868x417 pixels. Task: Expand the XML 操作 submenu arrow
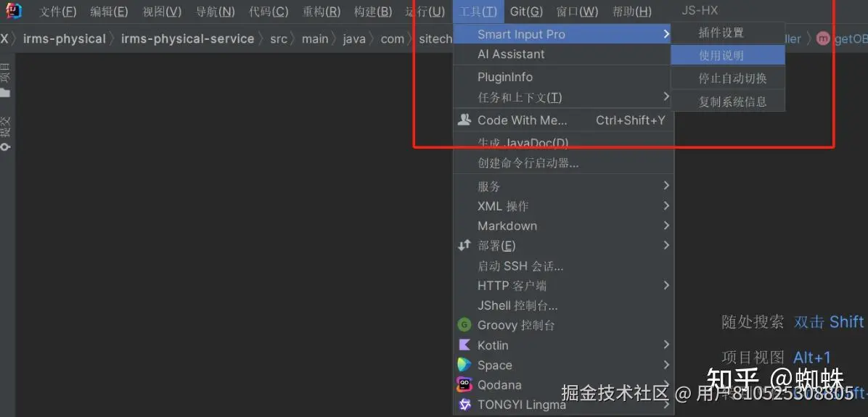(x=666, y=206)
